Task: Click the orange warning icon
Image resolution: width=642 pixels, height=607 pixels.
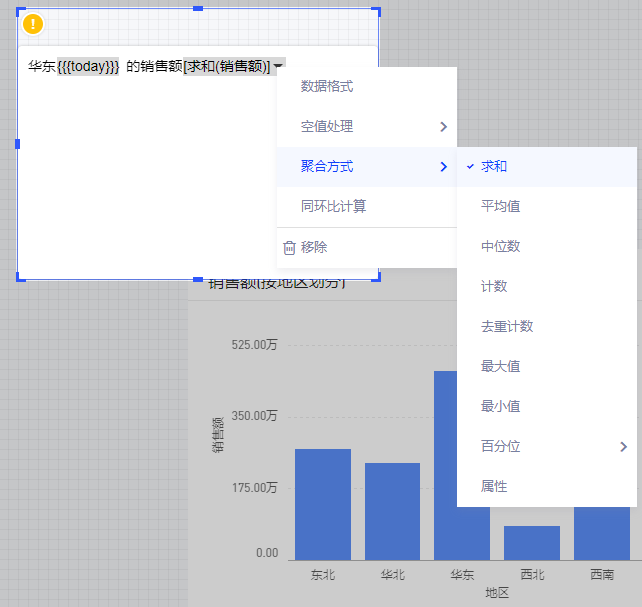Action: pos(33,23)
